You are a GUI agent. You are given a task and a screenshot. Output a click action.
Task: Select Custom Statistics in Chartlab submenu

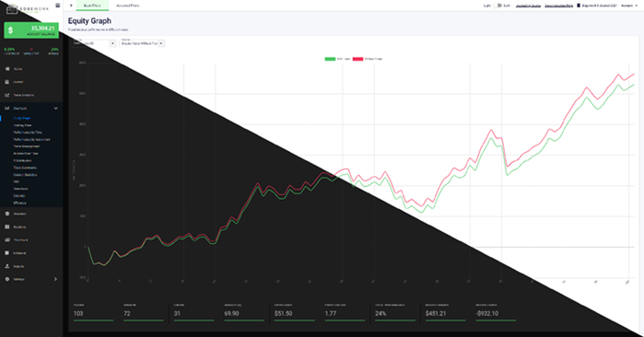pyautogui.click(x=26, y=175)
